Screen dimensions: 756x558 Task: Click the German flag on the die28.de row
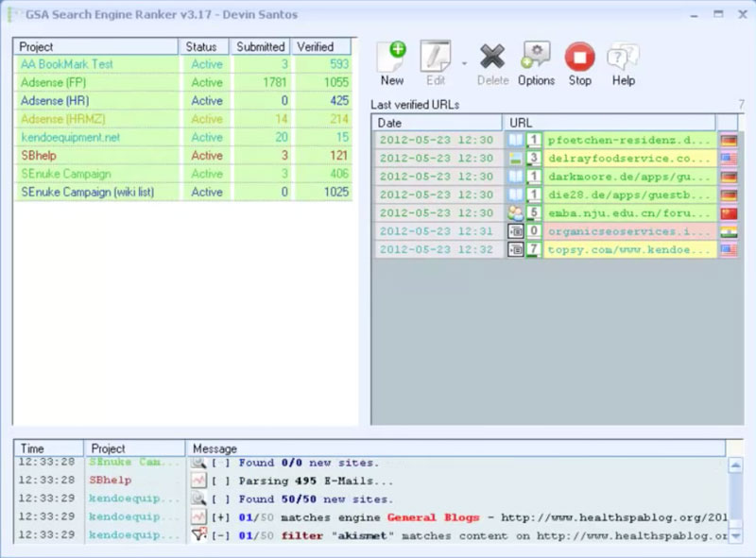[729, 195]
